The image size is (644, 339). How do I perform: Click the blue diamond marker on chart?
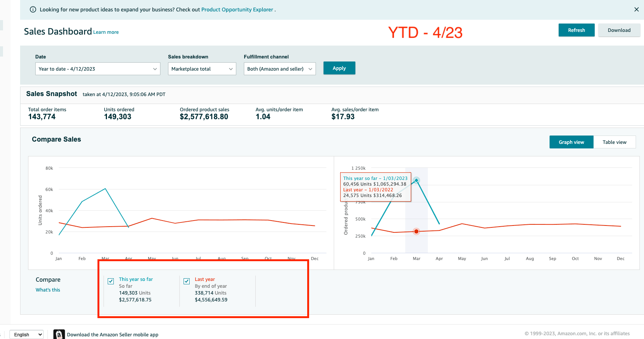(x=416, y=180)
